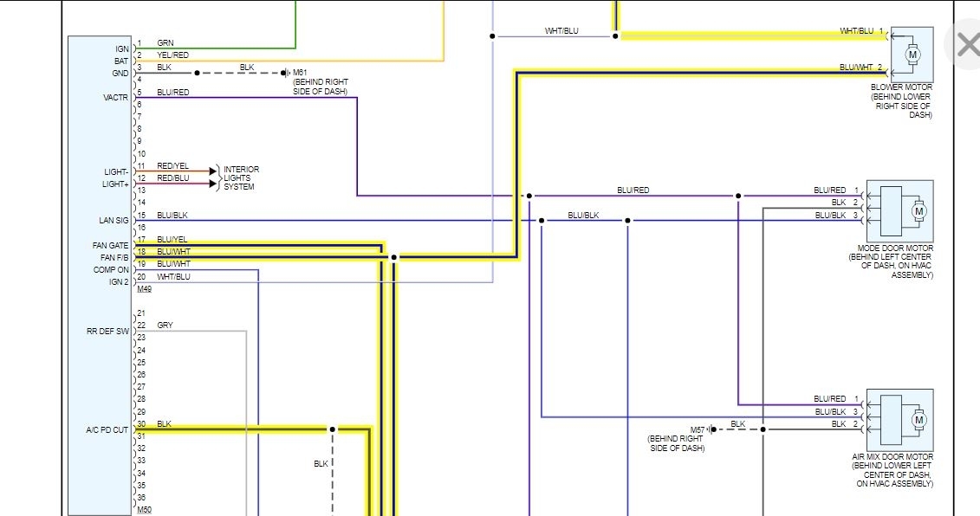Image resolution: width=980 pixels, height=516 pixels.
Task: Click the BLU/BLK wire label at pin 15
Action: click(172, 216)
